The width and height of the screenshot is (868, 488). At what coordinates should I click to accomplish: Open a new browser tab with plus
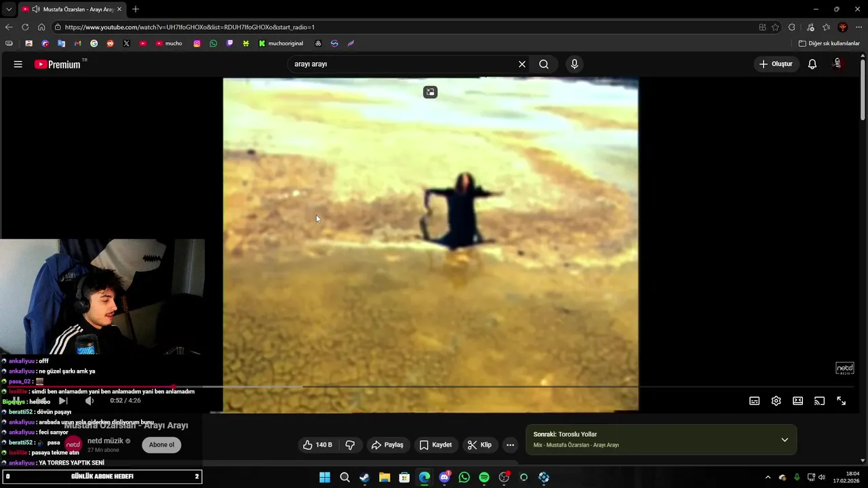pyautogui.click(x=136, y=9)
